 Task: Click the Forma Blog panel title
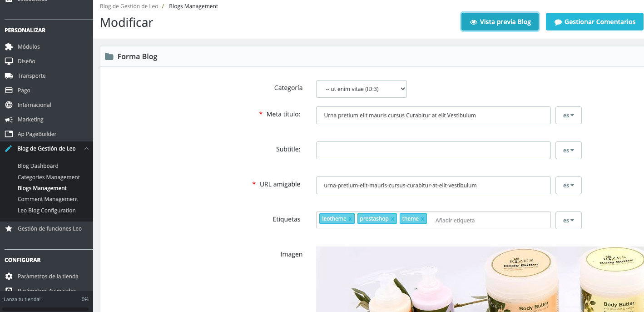coord(137,57)
